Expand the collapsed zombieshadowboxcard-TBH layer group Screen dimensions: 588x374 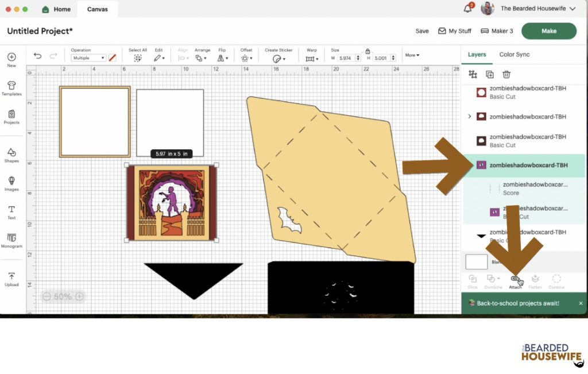coord(470,117)
